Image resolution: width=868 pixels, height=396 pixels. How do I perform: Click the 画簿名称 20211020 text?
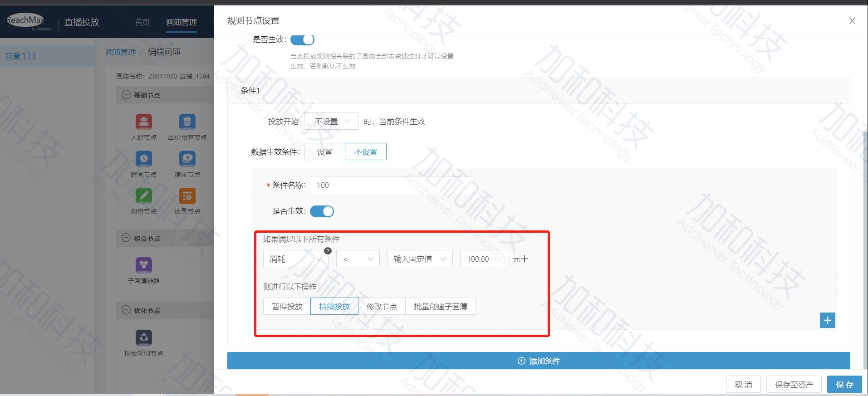tap(163, 76)
